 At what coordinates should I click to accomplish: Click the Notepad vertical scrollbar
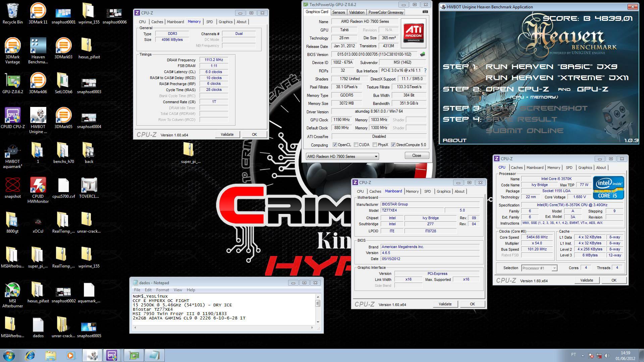tap(318, 309)
